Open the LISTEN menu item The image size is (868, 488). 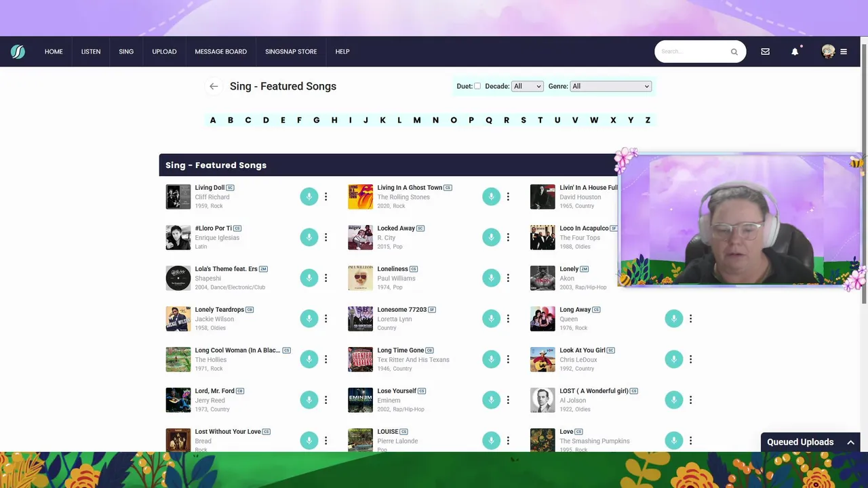click(91, 52)
